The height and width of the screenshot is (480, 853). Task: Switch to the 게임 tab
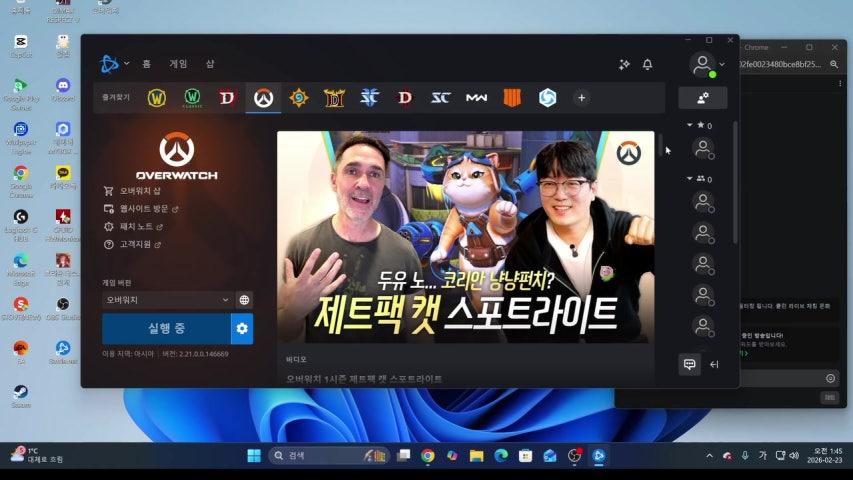point(178,64)
